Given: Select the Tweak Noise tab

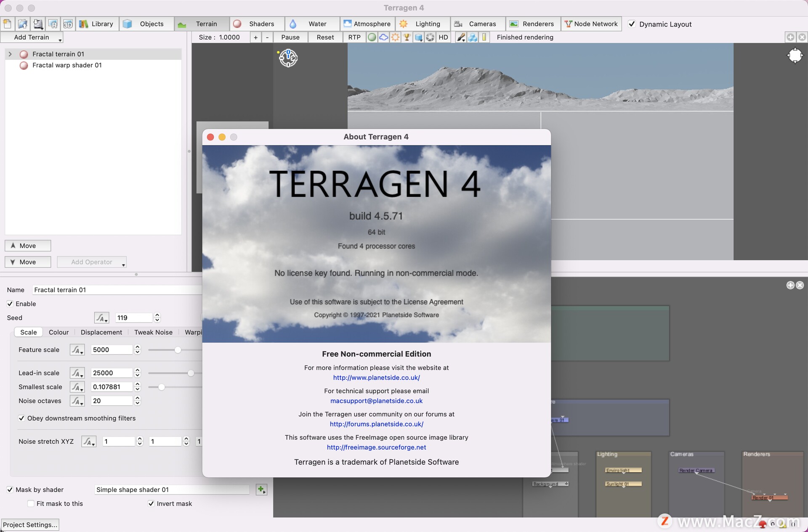Looking at the screenshot, I should pyautogui.click(x=153, y=332).
